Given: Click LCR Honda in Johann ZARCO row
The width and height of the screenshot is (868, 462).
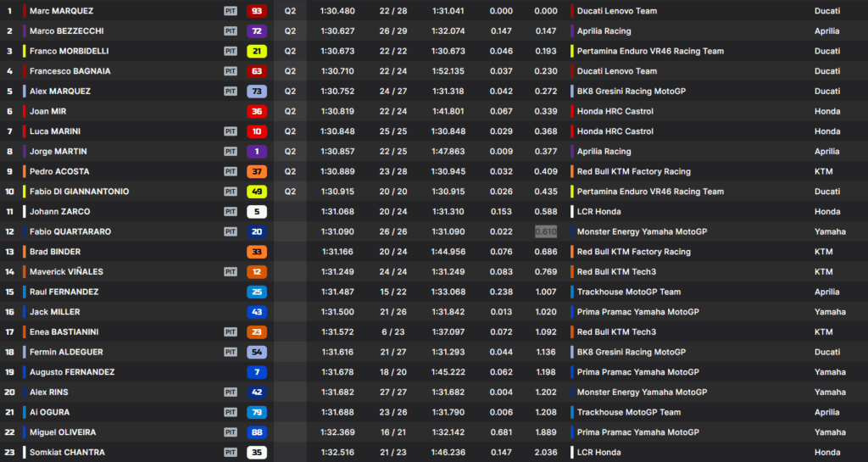Looking at the screenshot, I should 599,211.
